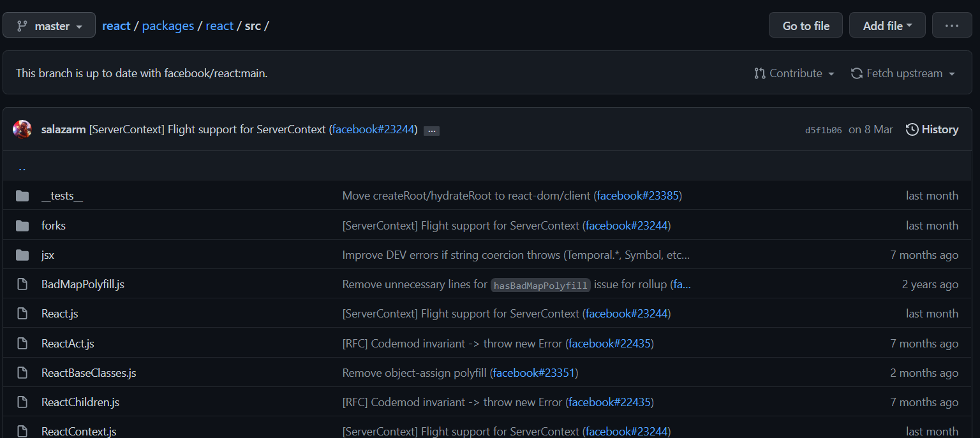Open facebook#22435 link in ReactChildren.js row

coord(609,402)
